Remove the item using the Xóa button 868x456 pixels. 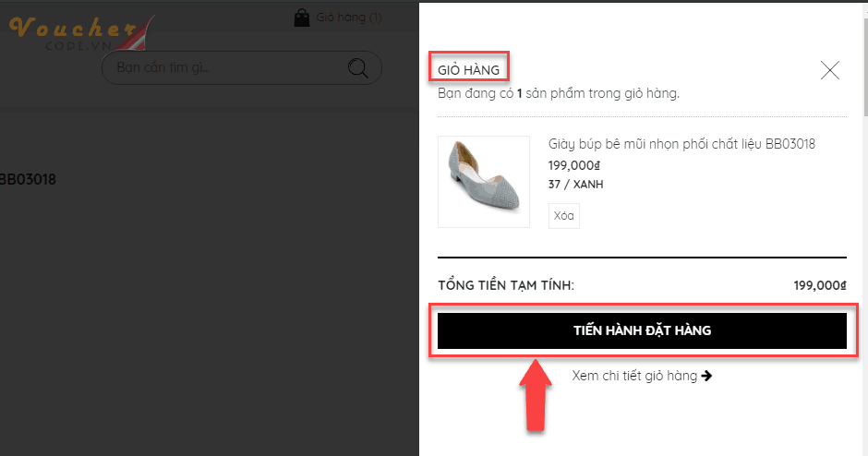563,216
